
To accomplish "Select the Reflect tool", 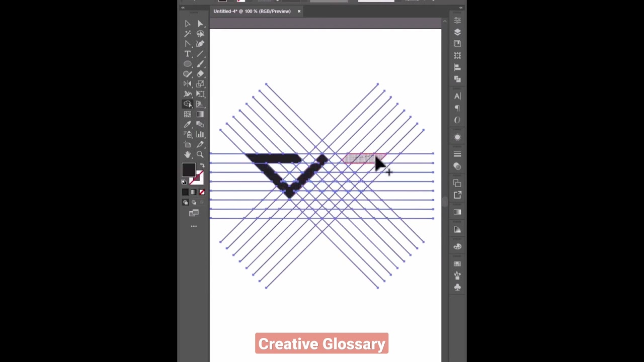I will click(188, 84).
